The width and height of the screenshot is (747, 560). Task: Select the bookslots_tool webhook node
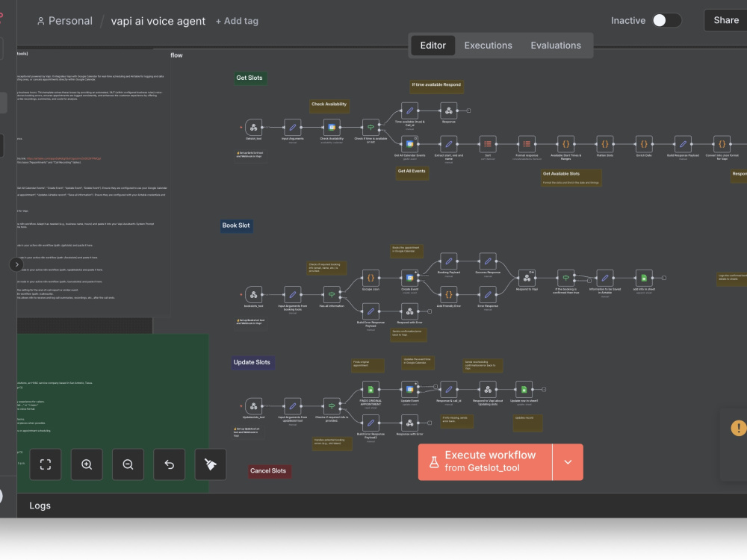coord(253,294)
